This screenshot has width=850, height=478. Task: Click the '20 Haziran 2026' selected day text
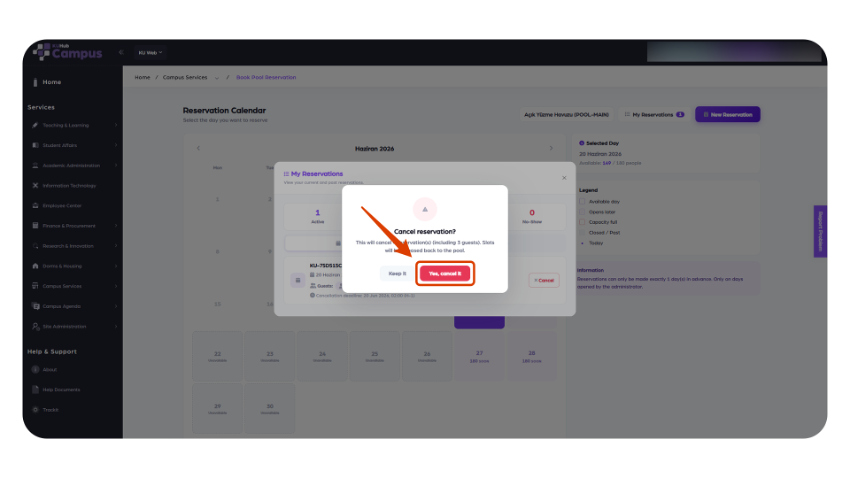coord(600,154)
